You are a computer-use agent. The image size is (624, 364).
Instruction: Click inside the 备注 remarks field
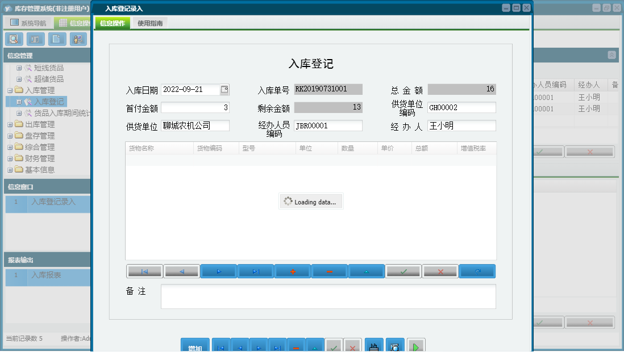point(328,296)
